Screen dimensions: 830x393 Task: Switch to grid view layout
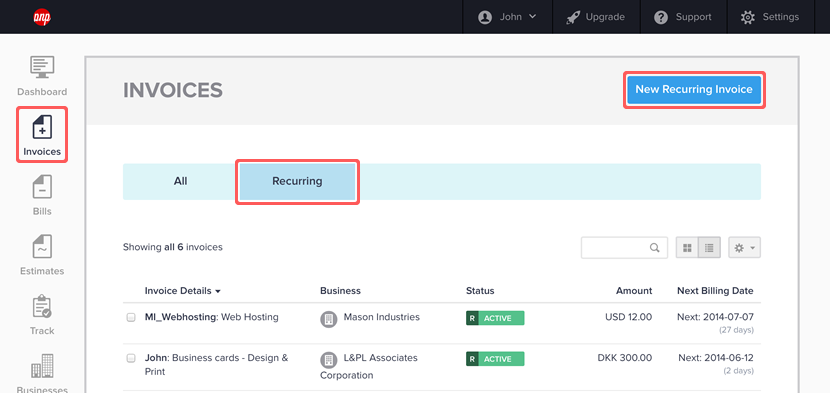[x=687, y=247]
